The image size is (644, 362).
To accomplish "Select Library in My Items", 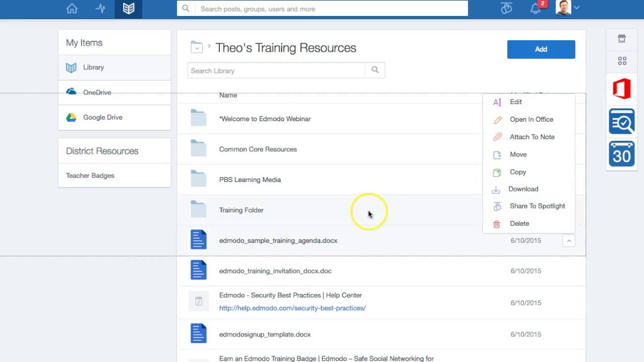I will [x=115, y=67].
